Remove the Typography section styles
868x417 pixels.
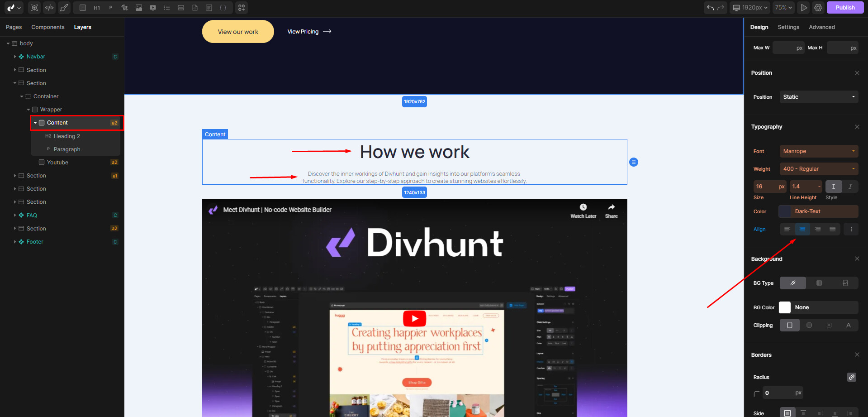pos(857,127)
